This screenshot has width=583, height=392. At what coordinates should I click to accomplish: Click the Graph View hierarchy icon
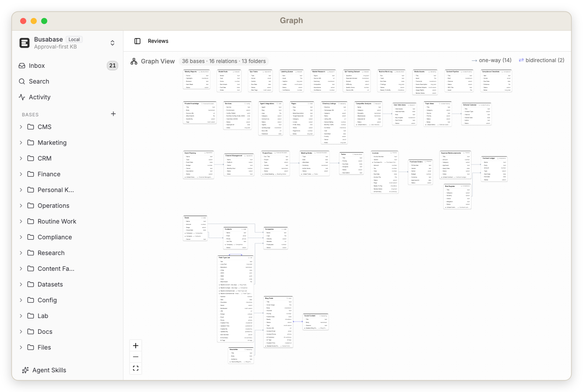[134, 61]
